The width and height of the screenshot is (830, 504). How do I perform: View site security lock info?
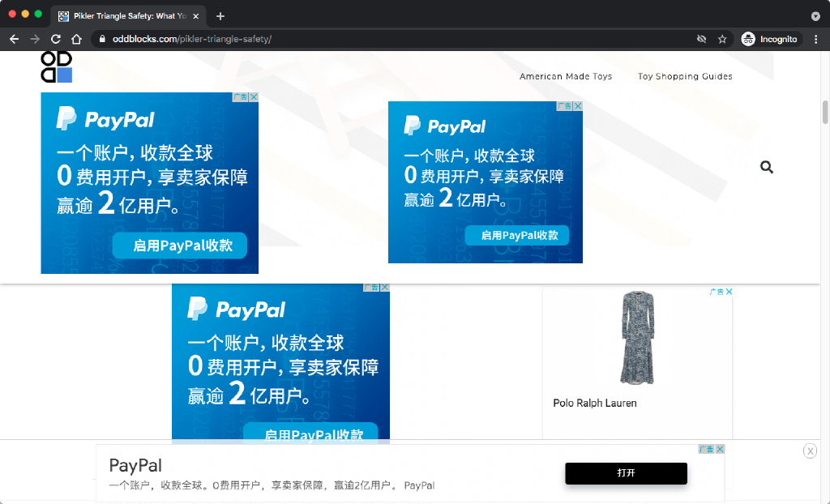pyautogui.click(x=103, y=39)
